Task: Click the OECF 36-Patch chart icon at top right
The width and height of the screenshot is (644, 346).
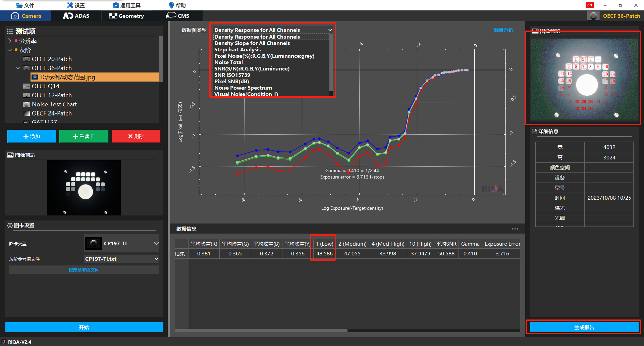Action: tap(593, 16)
